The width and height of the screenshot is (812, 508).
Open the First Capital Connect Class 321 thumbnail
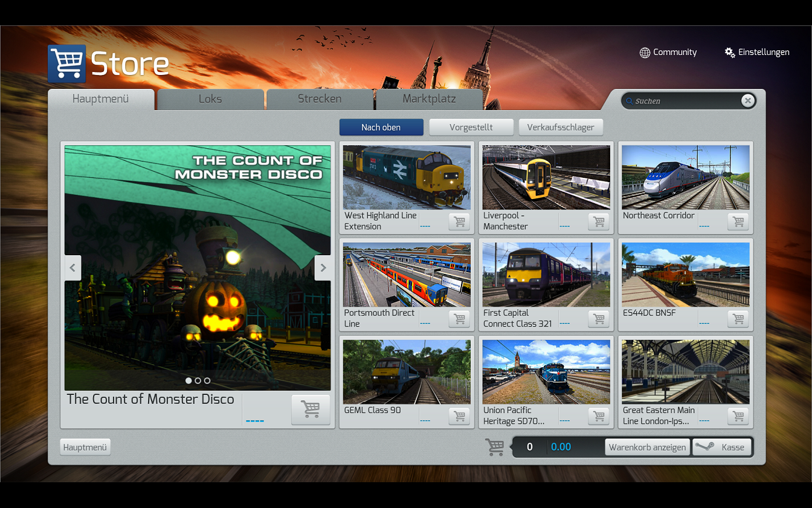point(546,275)
